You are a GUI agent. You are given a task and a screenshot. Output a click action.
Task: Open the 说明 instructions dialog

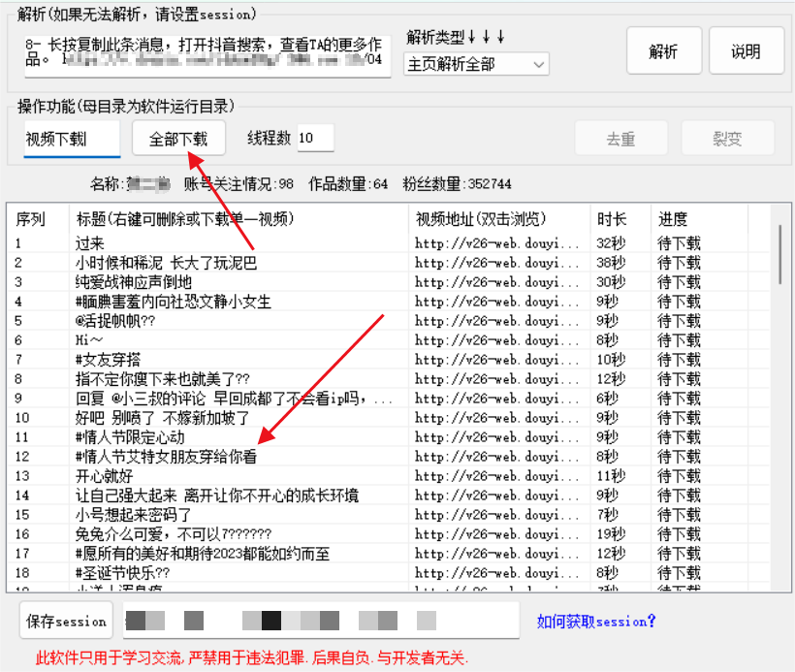pos(747,50)
